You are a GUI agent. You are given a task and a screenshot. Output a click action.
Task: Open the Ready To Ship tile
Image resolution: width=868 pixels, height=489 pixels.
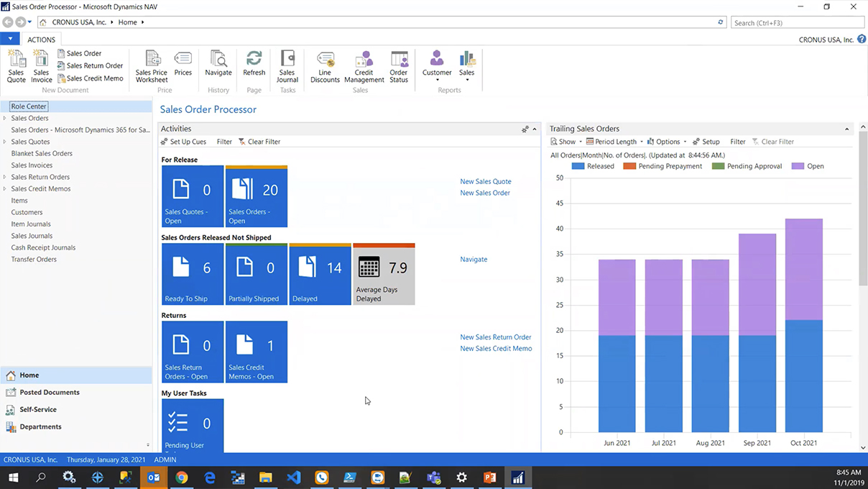pyautogui.click(x=193, y=274)
